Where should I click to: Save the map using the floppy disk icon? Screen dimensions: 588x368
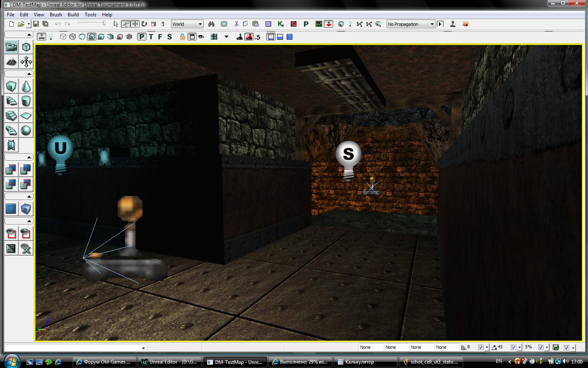(x=36, y=24)
